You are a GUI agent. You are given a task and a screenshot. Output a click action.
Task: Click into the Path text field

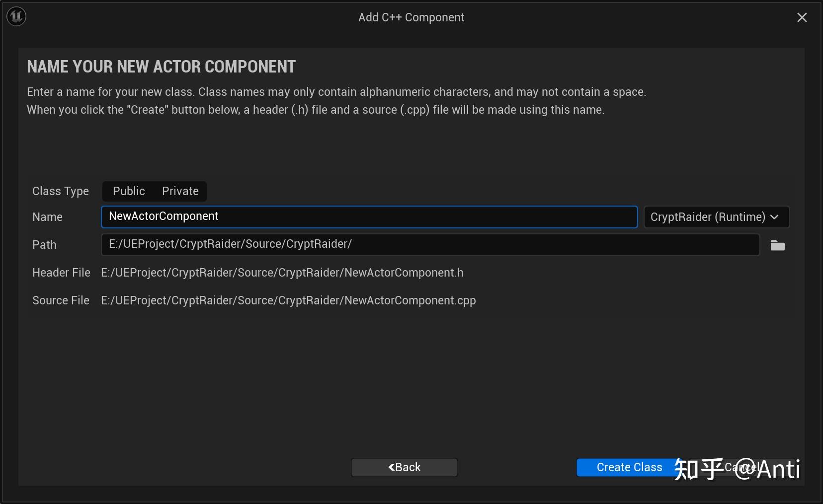tap(430, 244)
